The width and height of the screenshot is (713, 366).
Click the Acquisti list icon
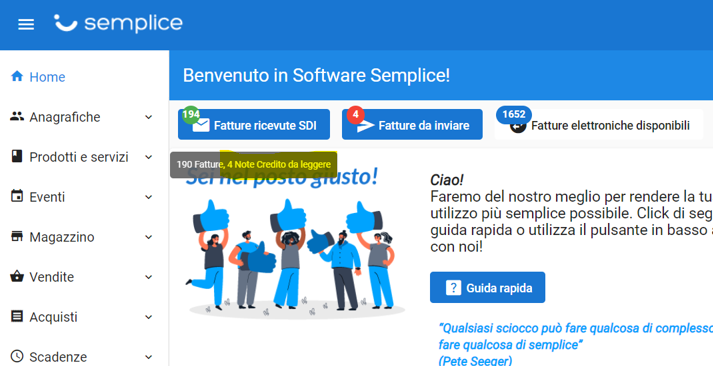point(17,316)
